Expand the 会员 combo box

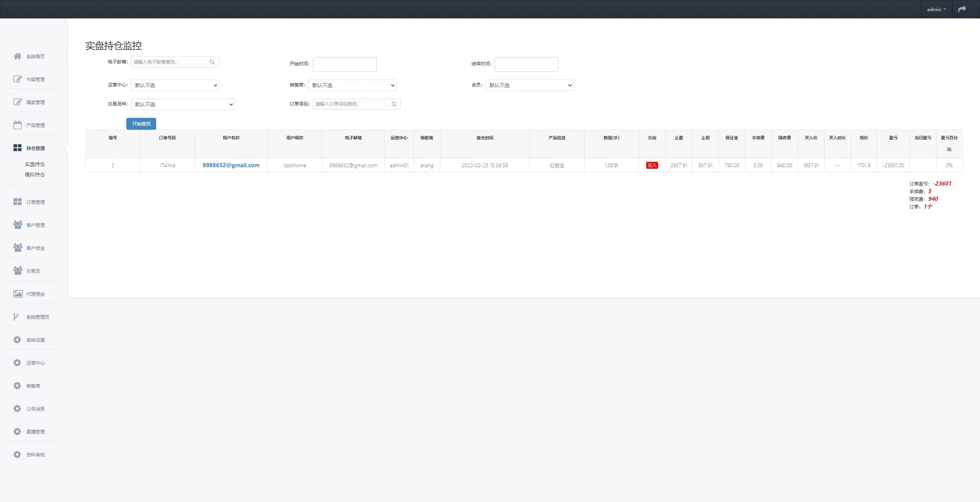(529, 85)
